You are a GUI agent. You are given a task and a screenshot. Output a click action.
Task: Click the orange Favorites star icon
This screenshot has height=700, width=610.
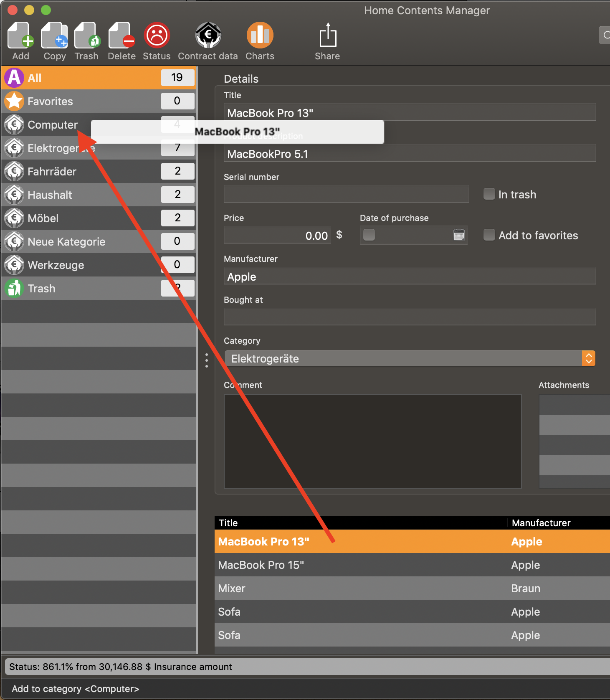click(14, 101)
